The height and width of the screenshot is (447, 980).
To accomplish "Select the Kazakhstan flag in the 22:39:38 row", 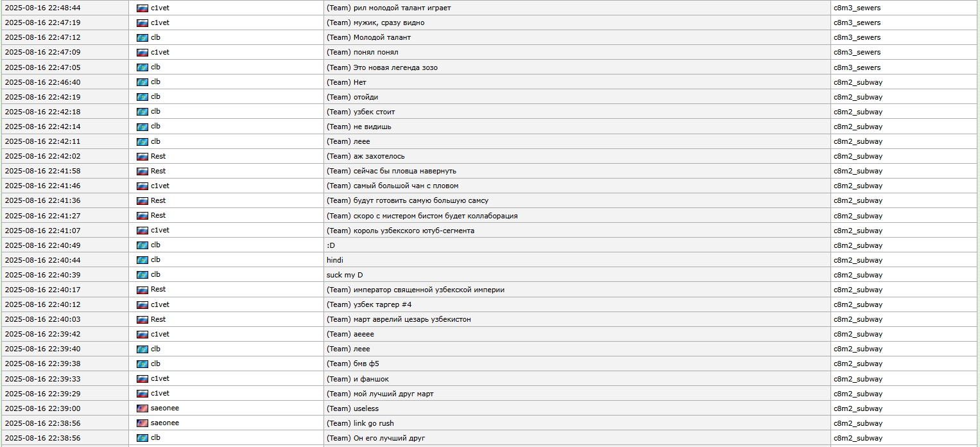I will 142,364.
